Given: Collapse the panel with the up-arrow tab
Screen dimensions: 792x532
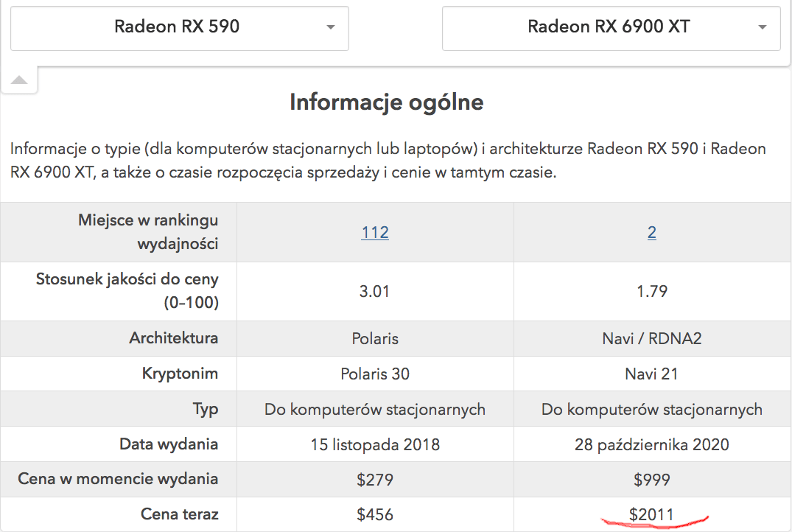Looking at the screenshot, I should pos(19,80).
